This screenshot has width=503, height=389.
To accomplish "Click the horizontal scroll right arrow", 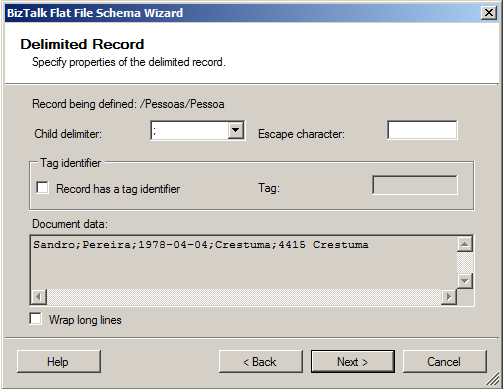I will click(449, 296).
